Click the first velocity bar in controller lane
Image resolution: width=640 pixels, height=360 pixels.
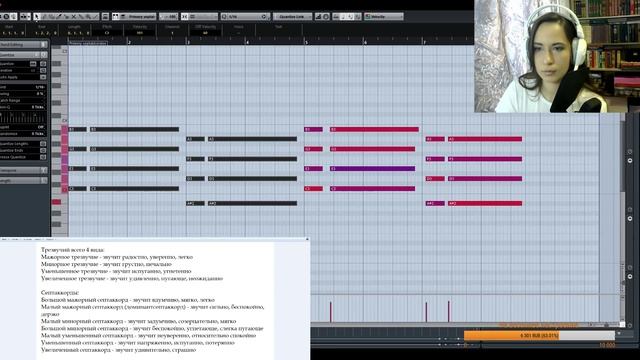331,312
